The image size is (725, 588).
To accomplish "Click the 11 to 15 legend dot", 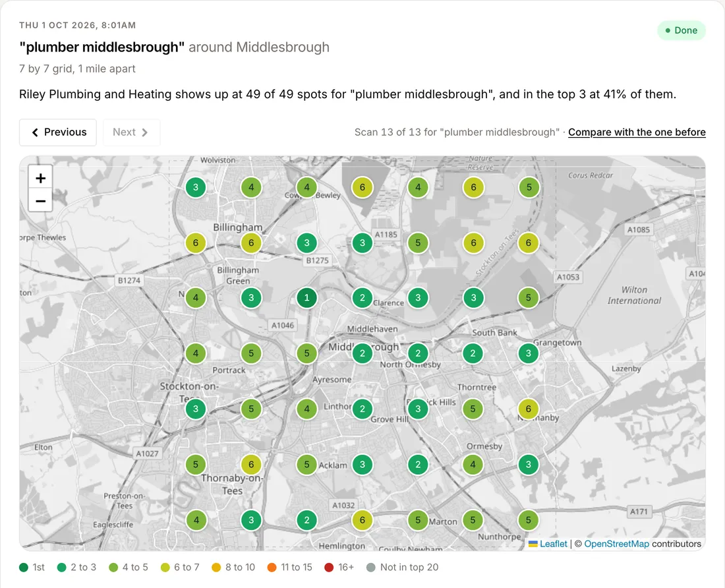I will pos(272,567).
